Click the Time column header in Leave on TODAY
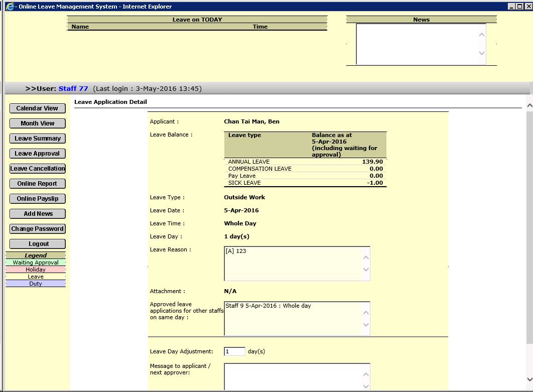This screenshot has height=392, width=533. (x=260, y=27)
